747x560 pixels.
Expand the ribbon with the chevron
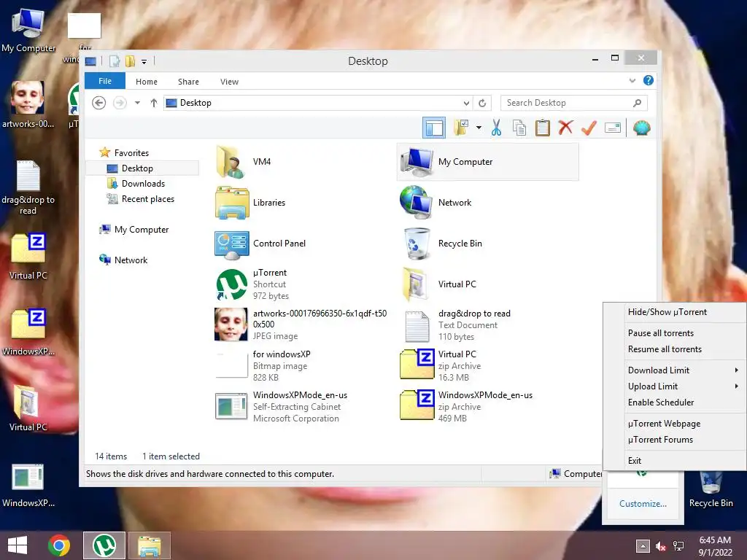tap(632, 80)
